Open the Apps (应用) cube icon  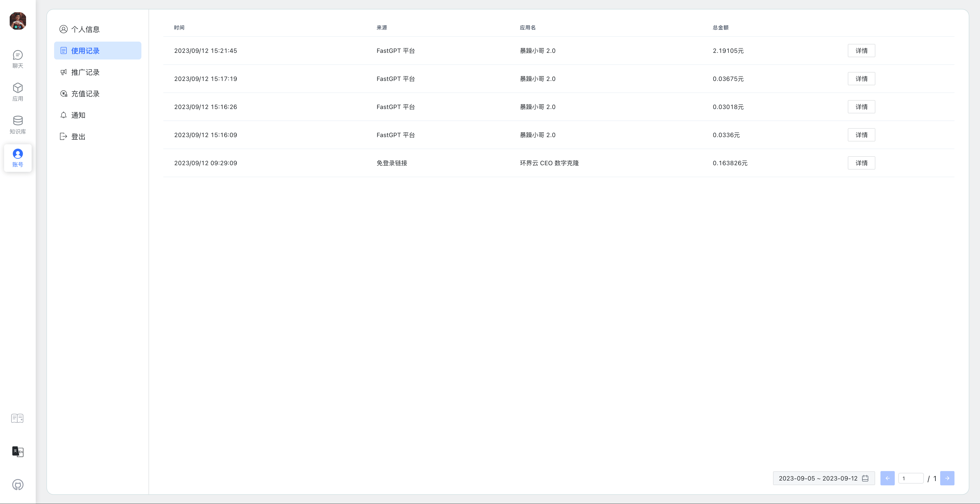point(18,92)
